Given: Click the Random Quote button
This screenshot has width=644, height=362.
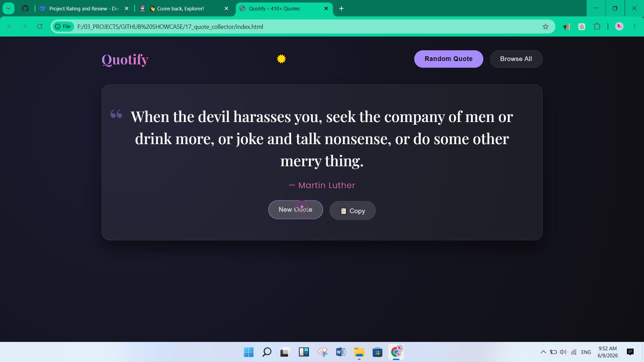Looking at the screenshot, I should click(448, 59).
